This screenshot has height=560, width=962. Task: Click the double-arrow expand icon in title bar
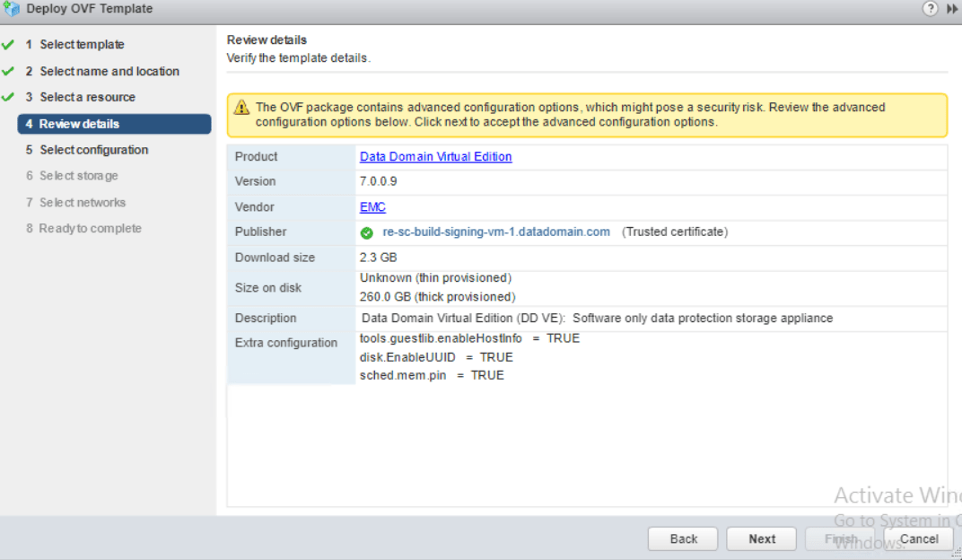click(x=952, y=9)
